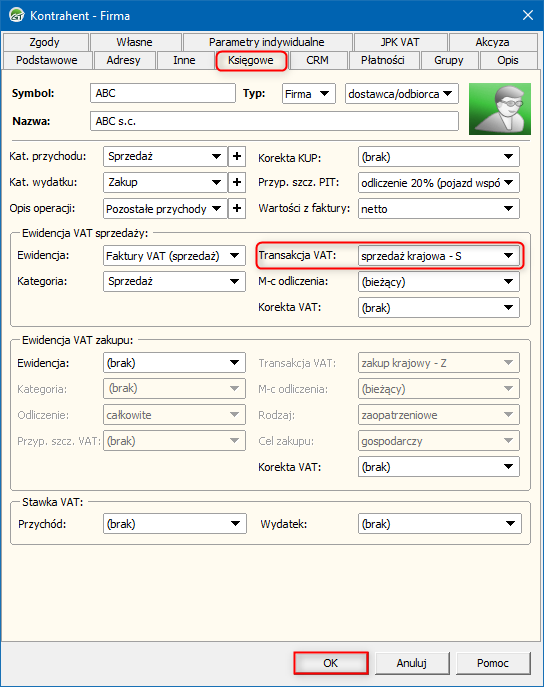Close the Kontrahent dialog window
This screenshot has height=687, width=544.
(x=527, y=15)
